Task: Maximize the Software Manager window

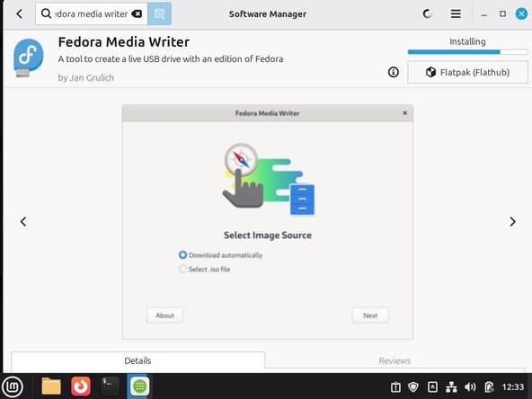Action: click(503, 13)
